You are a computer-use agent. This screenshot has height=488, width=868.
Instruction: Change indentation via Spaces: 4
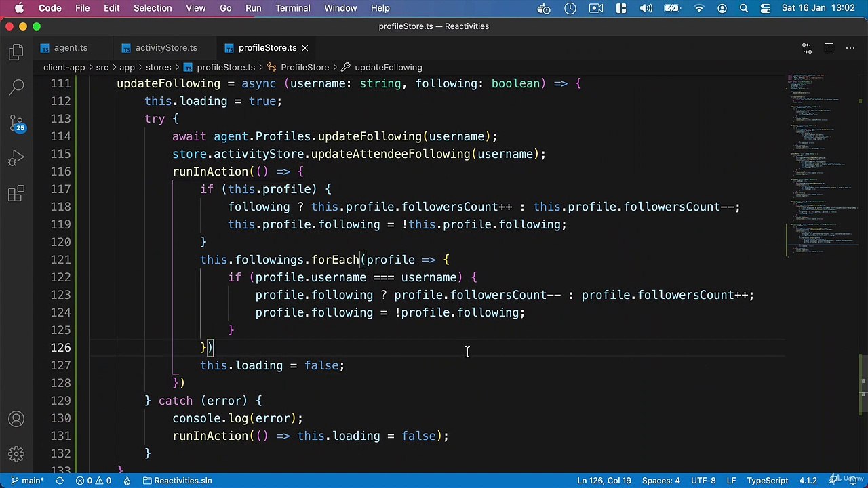660,481
